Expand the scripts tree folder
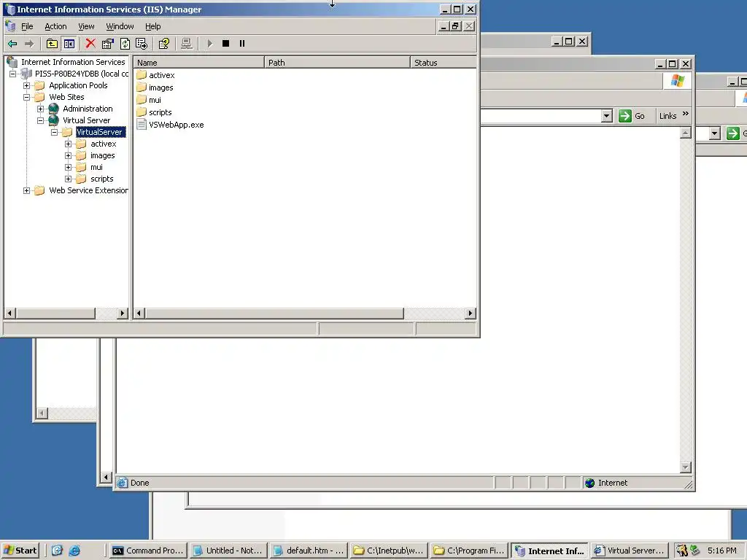Viewport: 747px width, 560px height. [68, 179]
